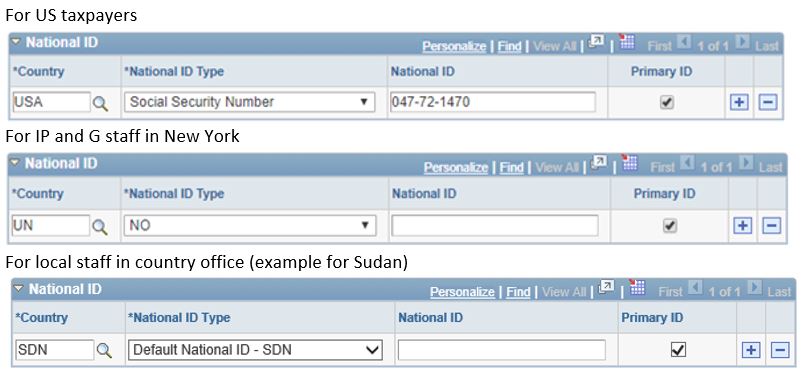The width and height of the screenshot is (812, 383).
Task: Collapse the Sudan National ID section
Action: click(19, 288)
